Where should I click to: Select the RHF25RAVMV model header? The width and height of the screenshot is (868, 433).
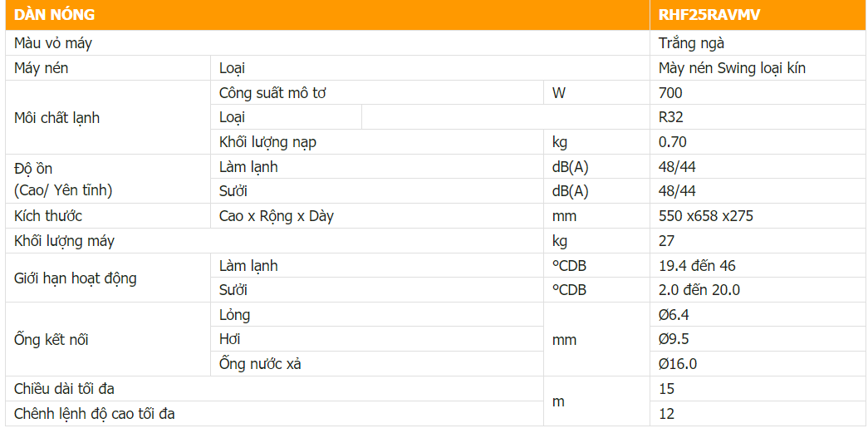pyautogui.click(x=709, y=15)
